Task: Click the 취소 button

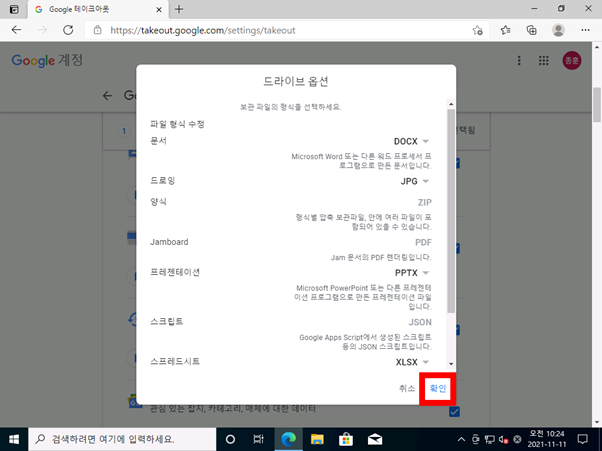Action: pyautogui.click(x=407, y=388)
